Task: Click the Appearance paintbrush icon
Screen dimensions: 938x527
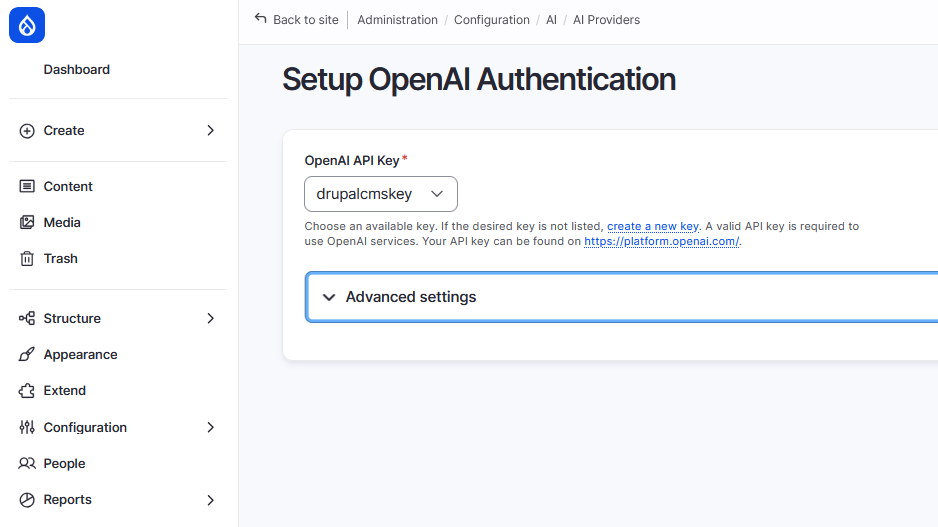Action: pos(27,355)
